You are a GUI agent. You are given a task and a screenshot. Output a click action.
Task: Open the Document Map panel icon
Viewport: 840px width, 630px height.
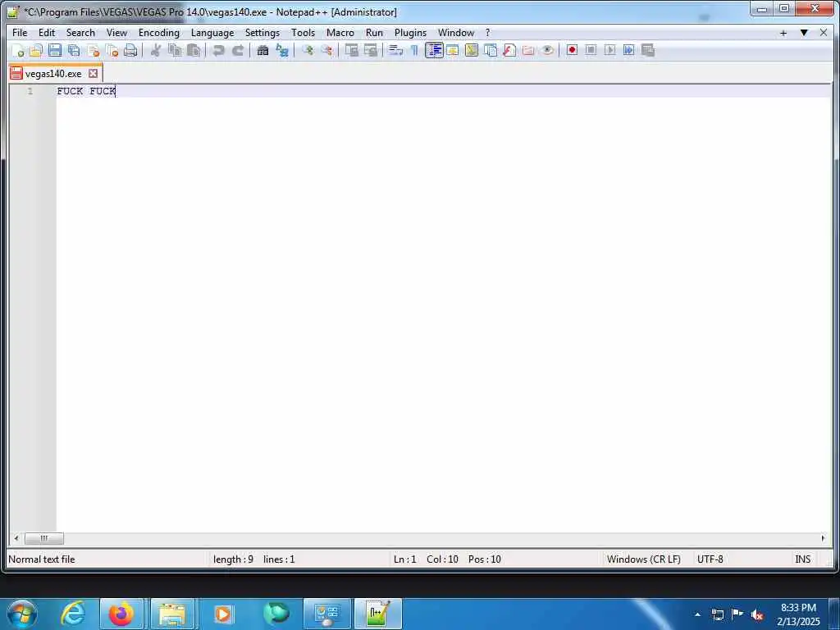pos(472,50)
